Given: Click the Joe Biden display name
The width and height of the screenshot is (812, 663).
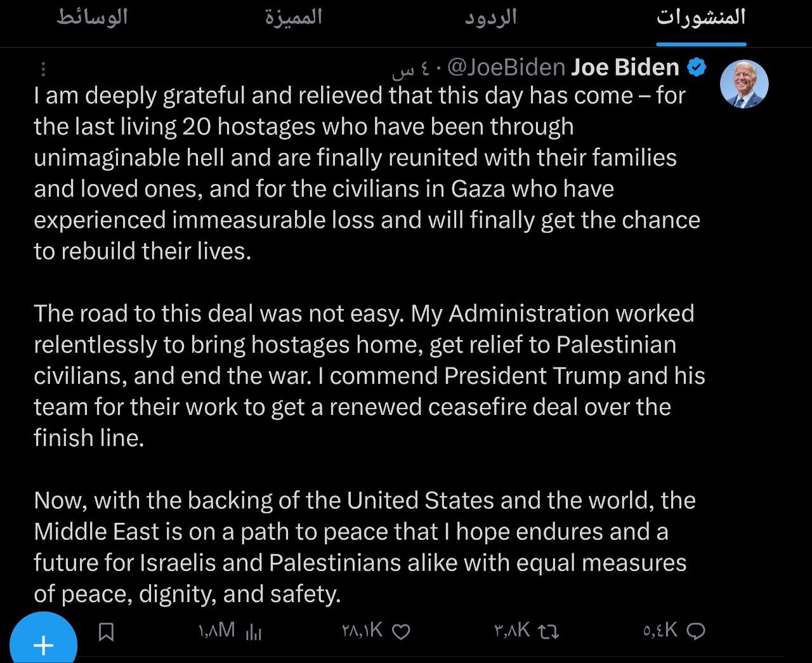Looking at the screenshot, I should [x=625, y=67].
